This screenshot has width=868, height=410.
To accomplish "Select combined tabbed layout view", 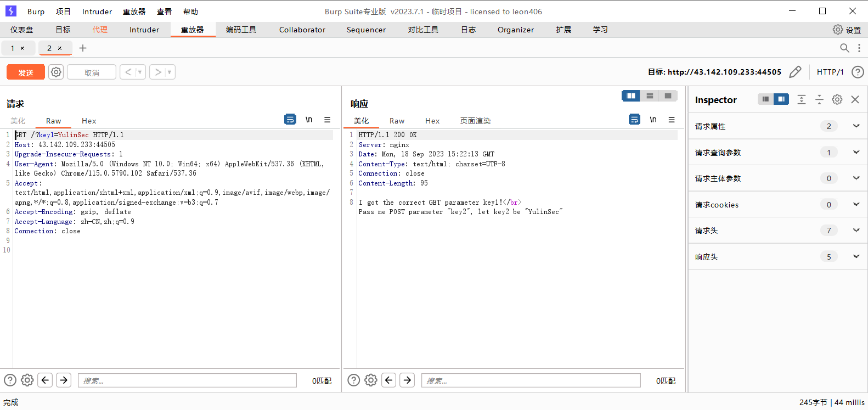I will [668, 96].
